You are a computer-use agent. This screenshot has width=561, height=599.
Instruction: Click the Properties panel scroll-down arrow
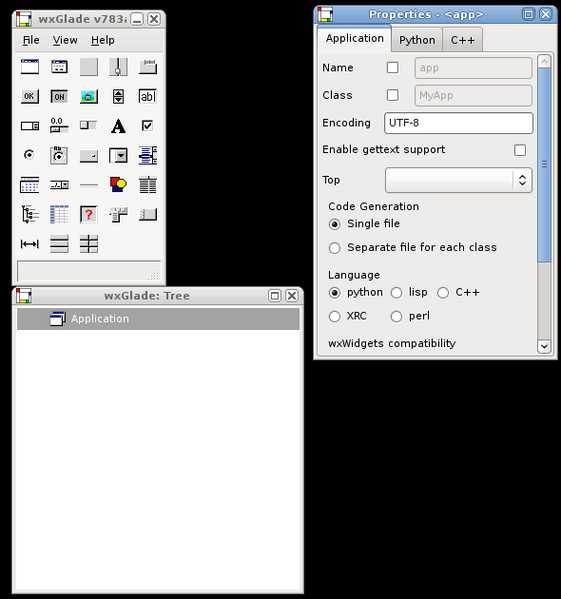pyautogui.click(x=544, y=346)
